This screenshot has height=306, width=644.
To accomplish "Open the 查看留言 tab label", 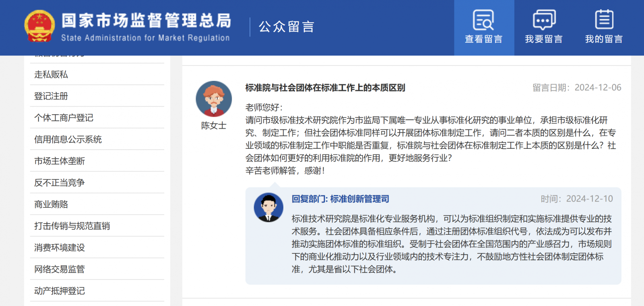I will click(x=483, y=39).
